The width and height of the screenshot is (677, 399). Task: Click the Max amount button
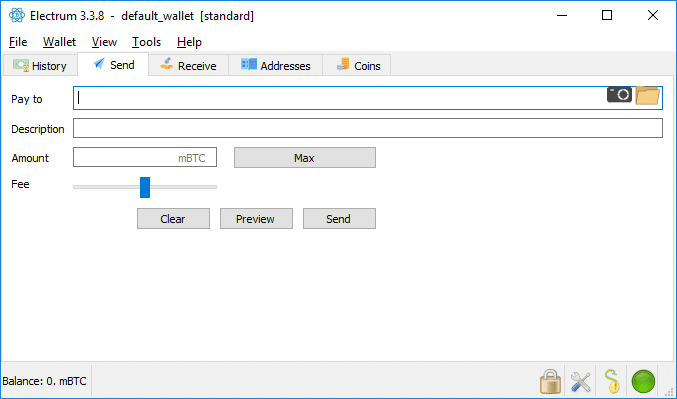point(305,158)
